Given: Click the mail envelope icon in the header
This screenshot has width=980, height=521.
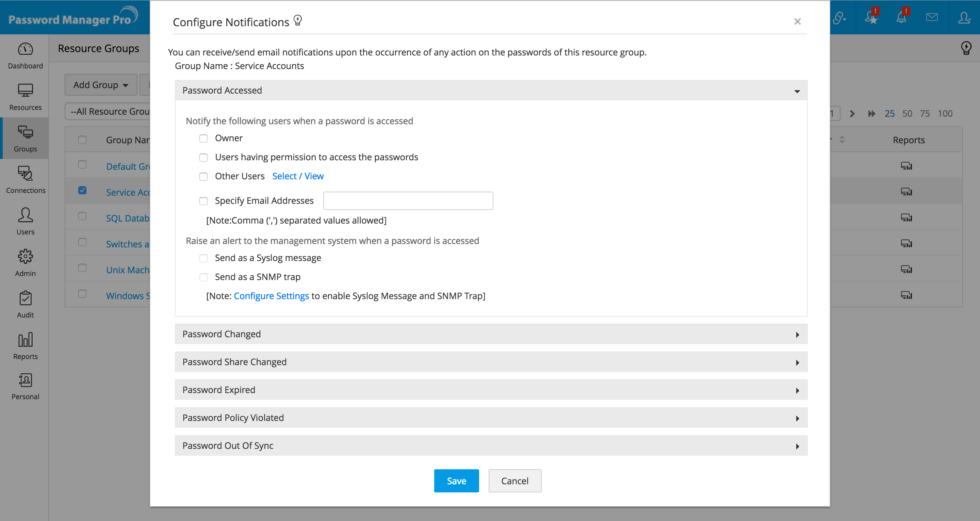Looking at the screenshot, I should (932, 17).
